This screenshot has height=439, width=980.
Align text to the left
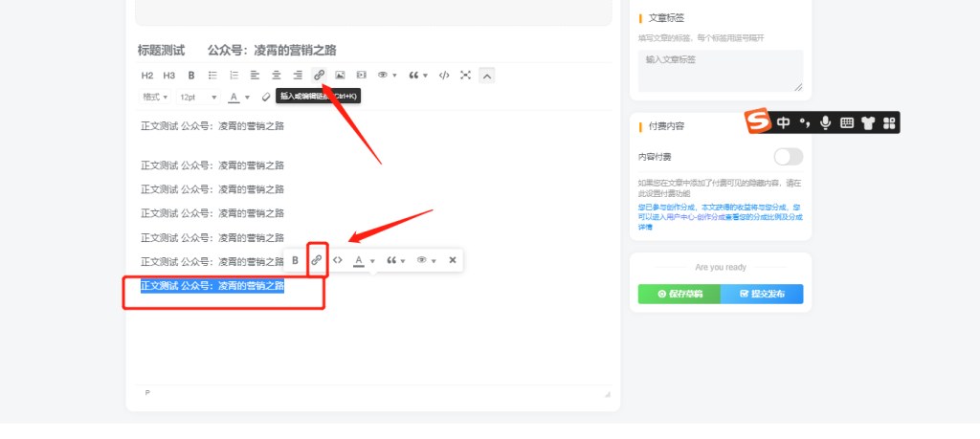click(255, 76)
